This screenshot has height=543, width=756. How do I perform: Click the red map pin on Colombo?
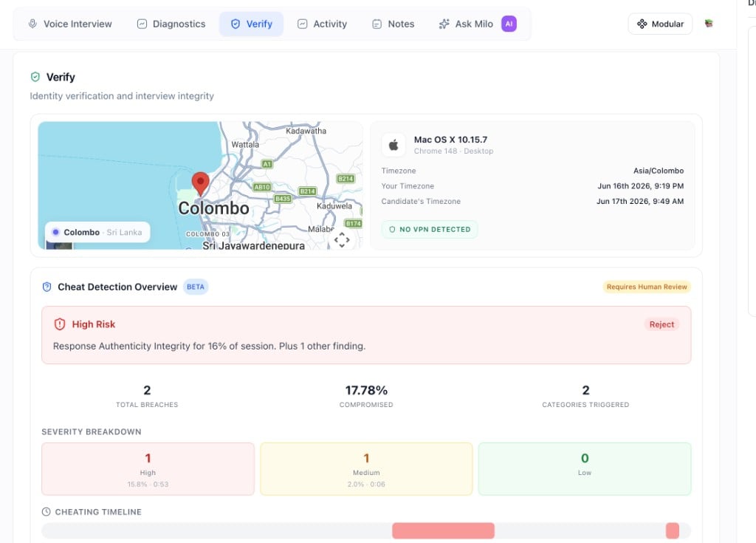point(201,184)
